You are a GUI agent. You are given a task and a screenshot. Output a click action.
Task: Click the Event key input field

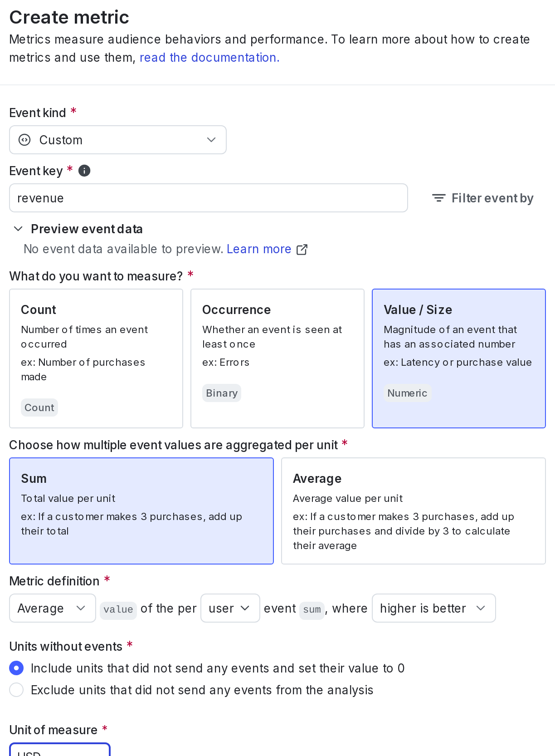[x=209, y=198]
